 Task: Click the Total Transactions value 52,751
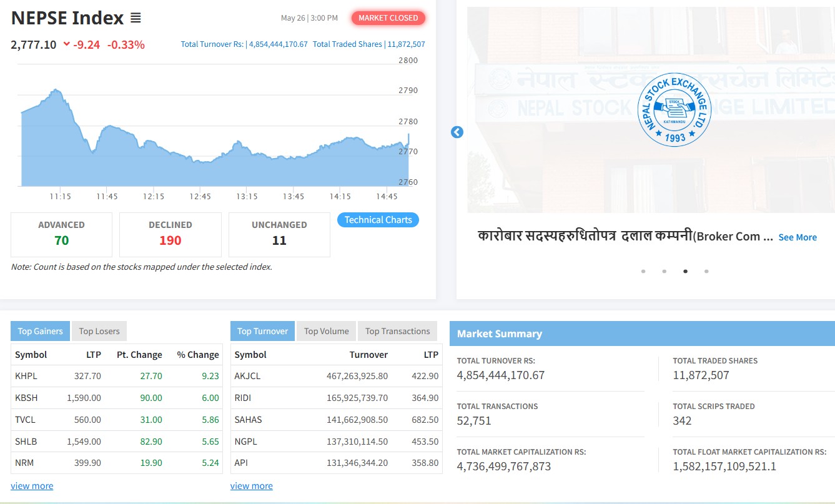point(474,421)
